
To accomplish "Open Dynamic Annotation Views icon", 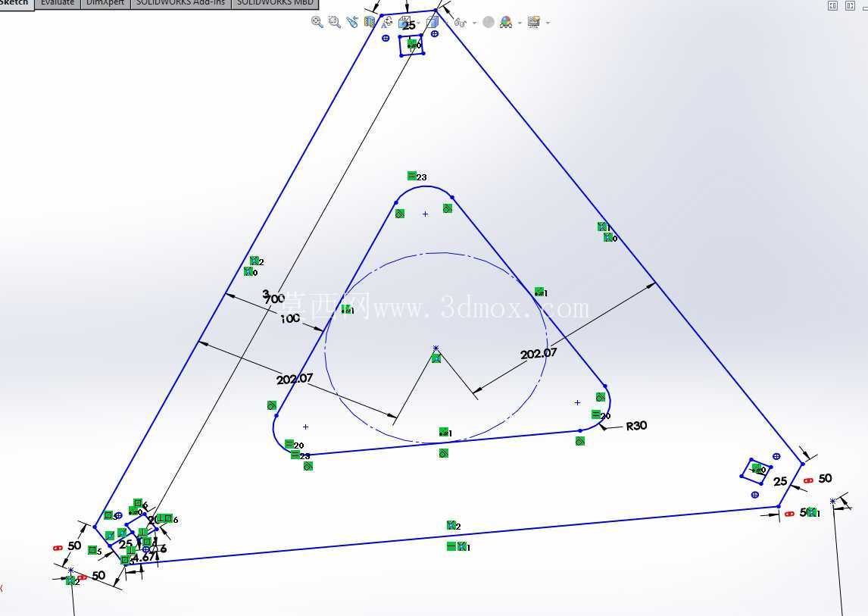I will pos(387,22).
